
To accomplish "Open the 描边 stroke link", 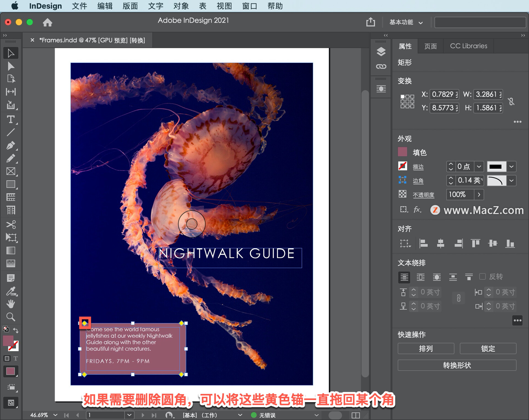I will click(418, 167).
